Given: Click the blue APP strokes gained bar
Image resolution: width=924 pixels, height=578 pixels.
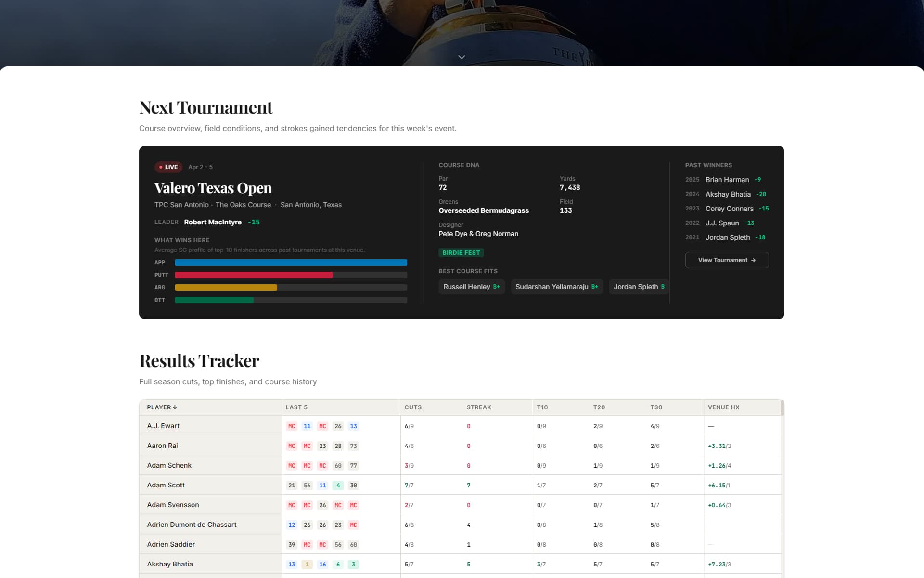Looking at the screenshot, I should point(291,263).
